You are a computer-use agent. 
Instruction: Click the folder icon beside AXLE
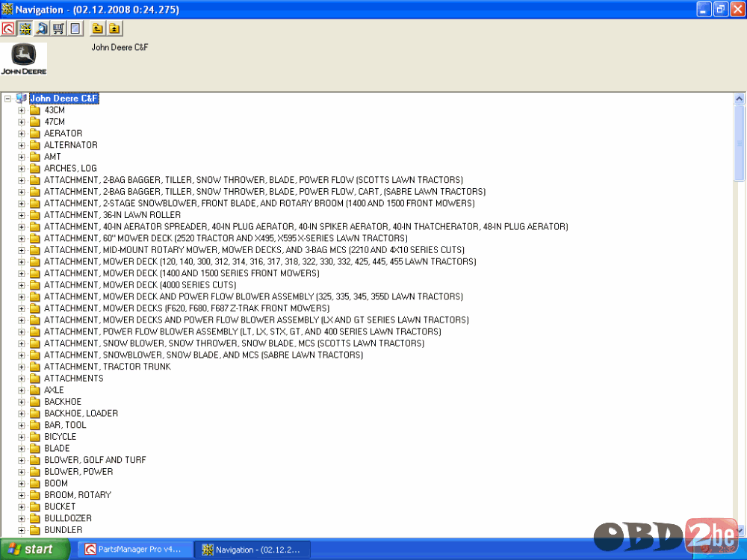(35, 390)
